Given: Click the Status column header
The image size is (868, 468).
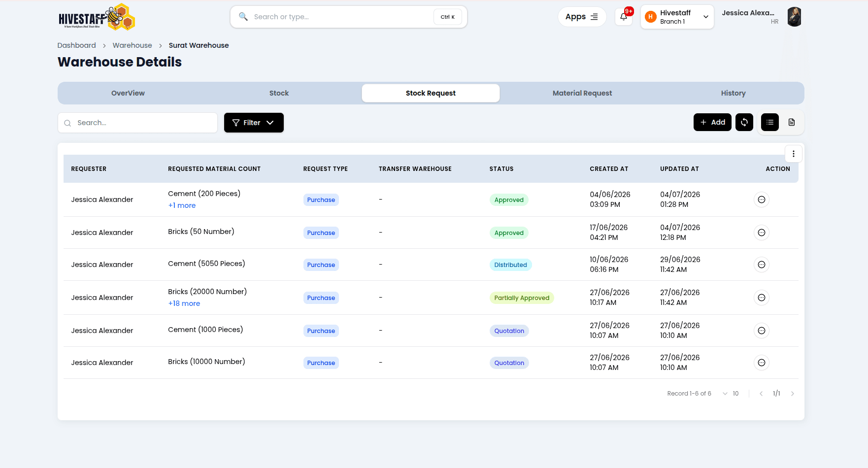Looking at the screenshot, I should click(x=501, y=169).
